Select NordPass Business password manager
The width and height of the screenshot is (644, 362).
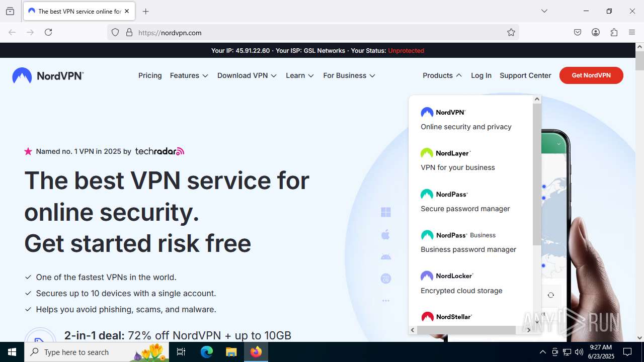tap(468, 242)
